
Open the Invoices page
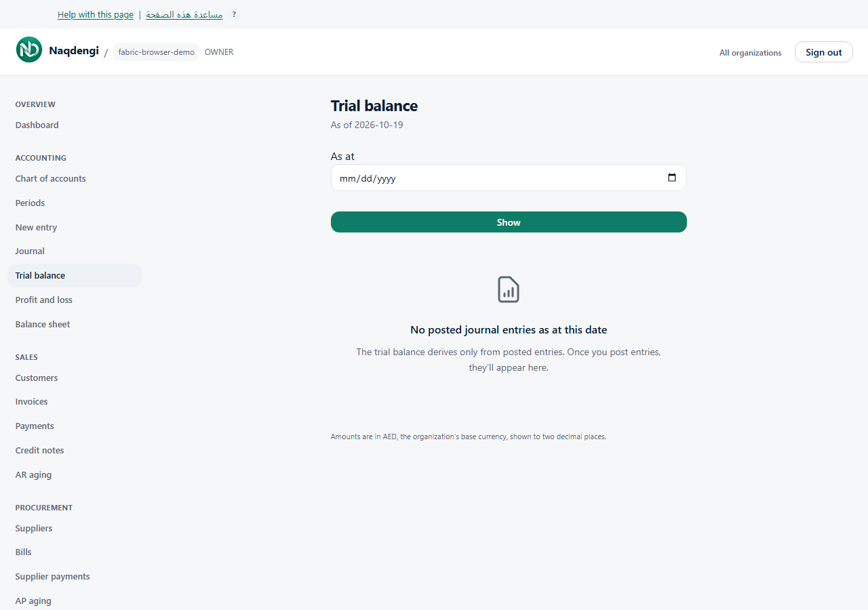tap(32, 401)
